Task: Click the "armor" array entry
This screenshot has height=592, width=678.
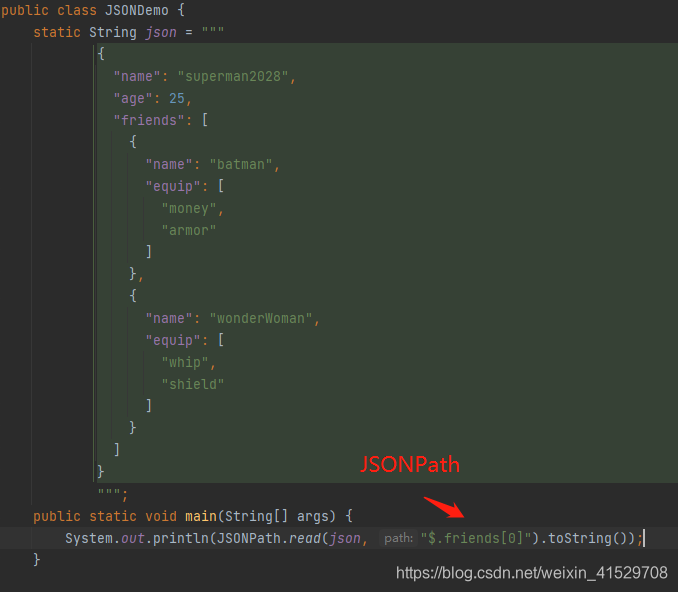Action: [x=189, y=230]
